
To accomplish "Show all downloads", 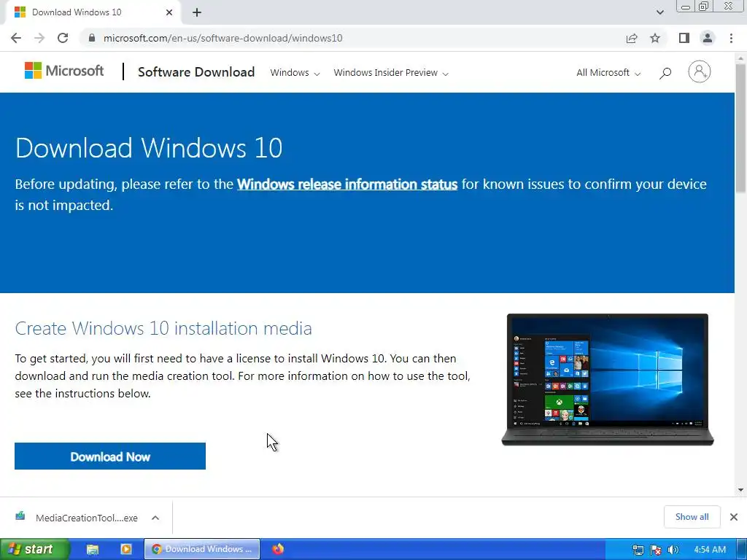I will (692, 517).
